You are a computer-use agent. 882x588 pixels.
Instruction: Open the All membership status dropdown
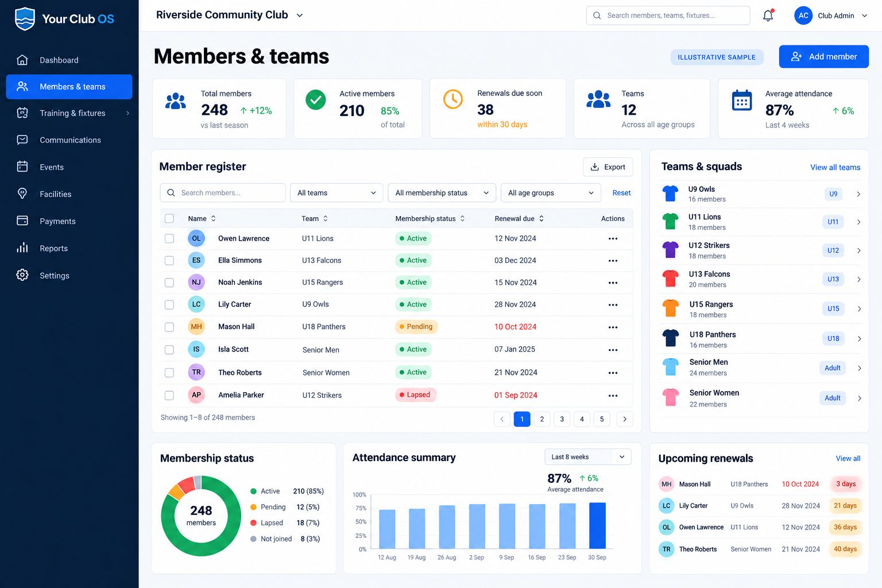click(x=442, y=193)
